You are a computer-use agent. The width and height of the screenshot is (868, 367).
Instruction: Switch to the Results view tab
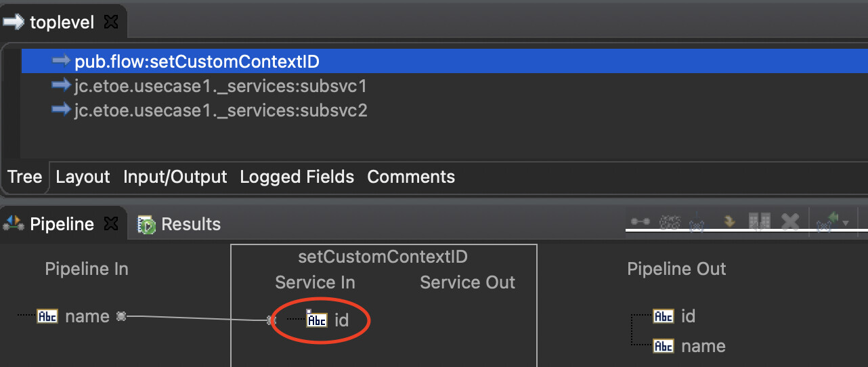click(x=179, y=224)
